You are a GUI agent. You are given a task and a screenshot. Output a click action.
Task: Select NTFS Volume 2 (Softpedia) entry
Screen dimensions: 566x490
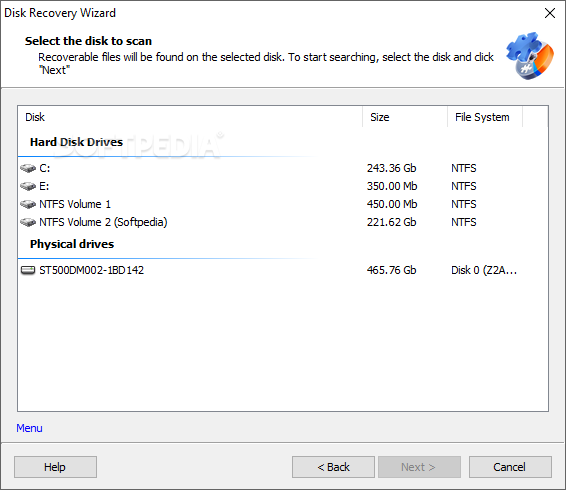click(x=103, y=222)
